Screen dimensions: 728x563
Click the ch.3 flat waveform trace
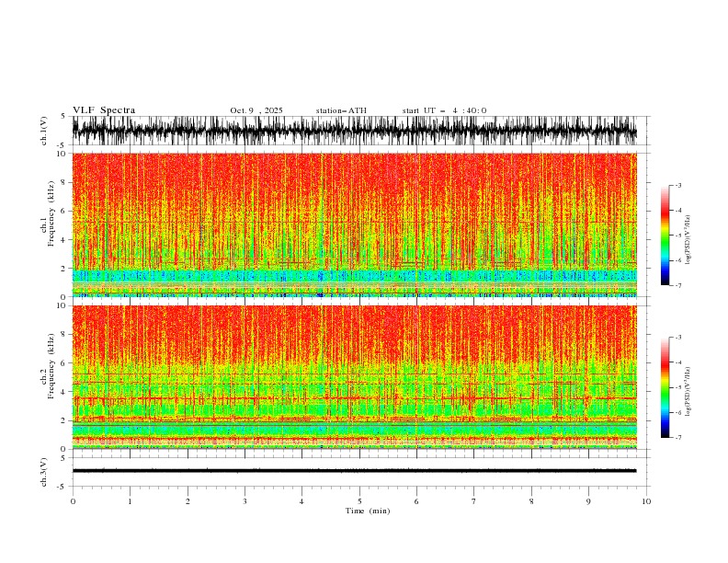(354, 471)
